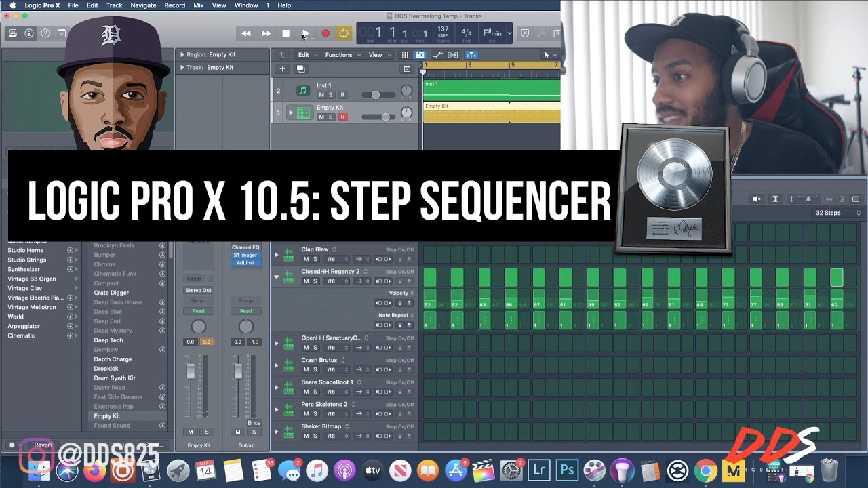
Task: Click the Inst 1 instrument track icon
Action: click(x=304, y=91)
